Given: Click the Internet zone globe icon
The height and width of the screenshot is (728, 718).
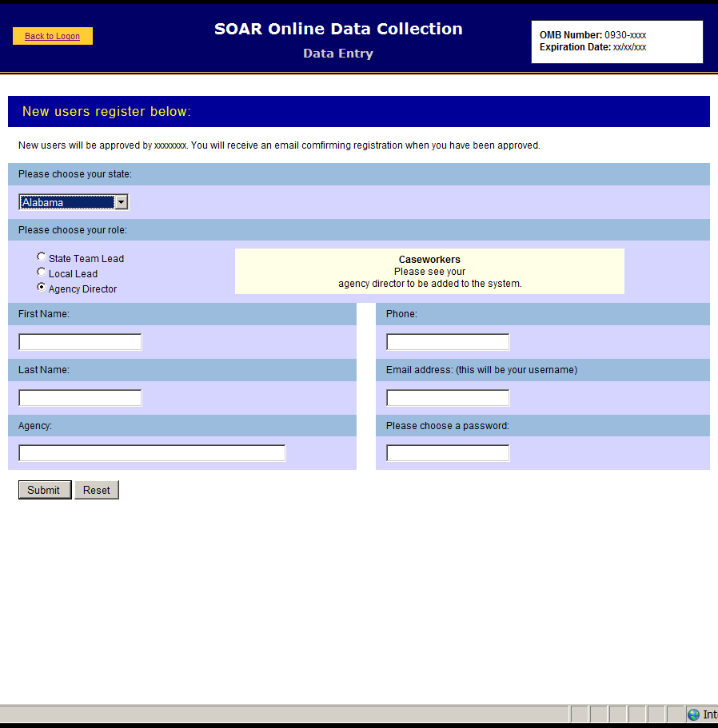Looking at the screenshot, I should [x=693, y=714].
